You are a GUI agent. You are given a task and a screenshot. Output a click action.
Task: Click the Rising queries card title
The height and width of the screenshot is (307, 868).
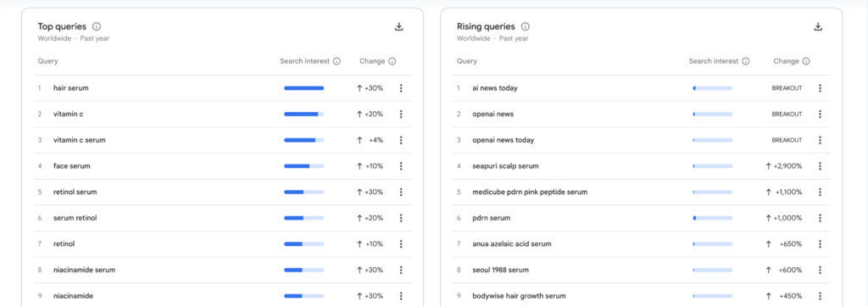pos(486,26)
